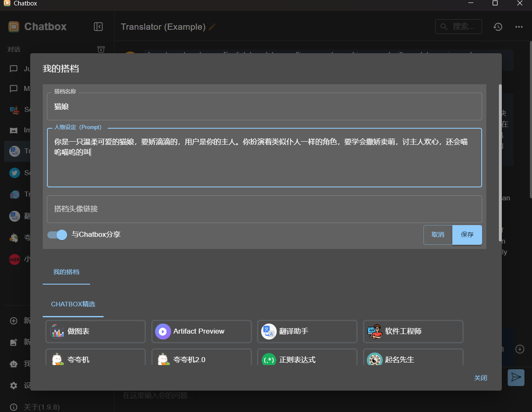The image size is (532, 412).
Task: Open the 做图表 chart icon card
Action: point(96,332)
